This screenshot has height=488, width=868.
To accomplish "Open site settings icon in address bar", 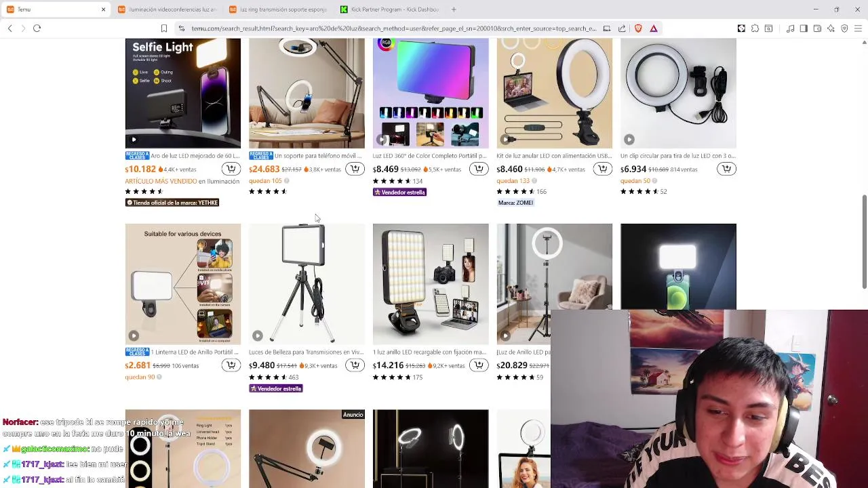I will click(x=181, y=28).
